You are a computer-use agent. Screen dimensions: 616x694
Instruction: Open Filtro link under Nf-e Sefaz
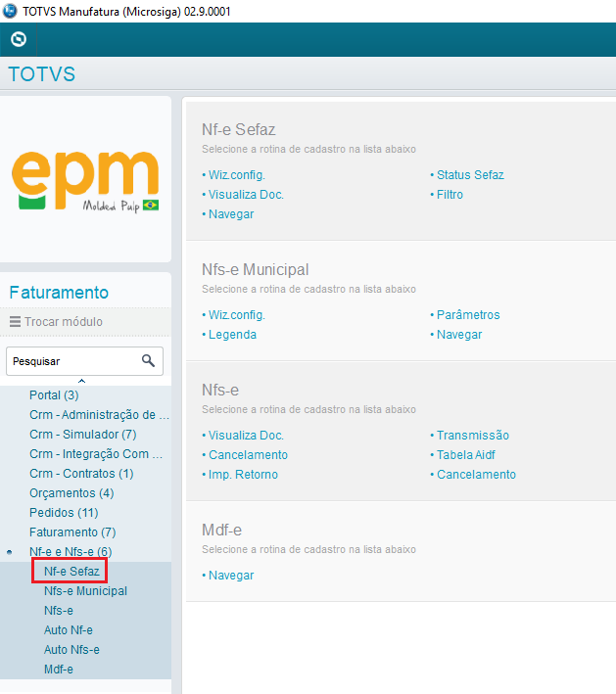click(450, 195)
